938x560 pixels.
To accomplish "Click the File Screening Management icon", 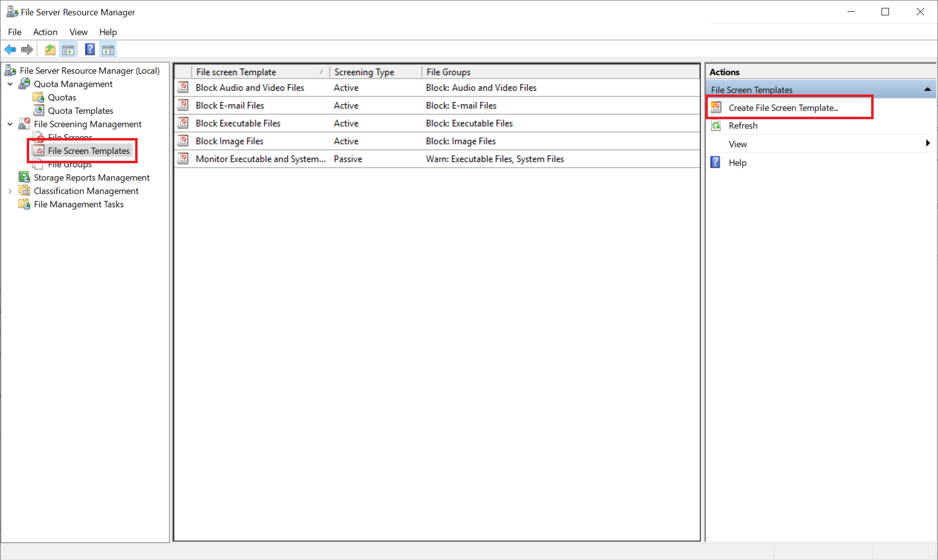I will click(x=24, y=124).
